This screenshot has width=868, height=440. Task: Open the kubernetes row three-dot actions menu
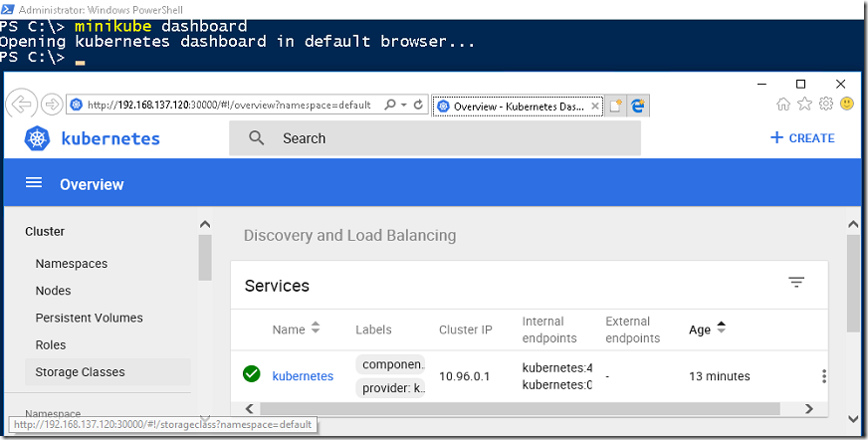824,376
